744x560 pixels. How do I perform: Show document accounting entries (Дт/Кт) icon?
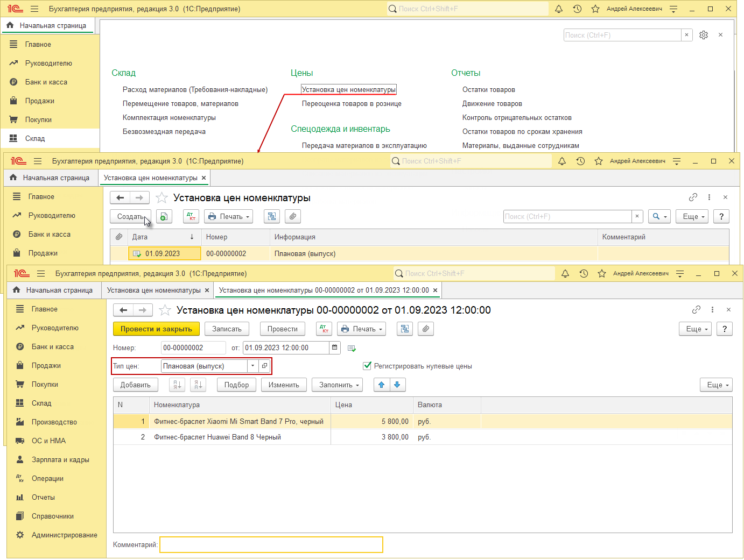click(x=324, y=329)
